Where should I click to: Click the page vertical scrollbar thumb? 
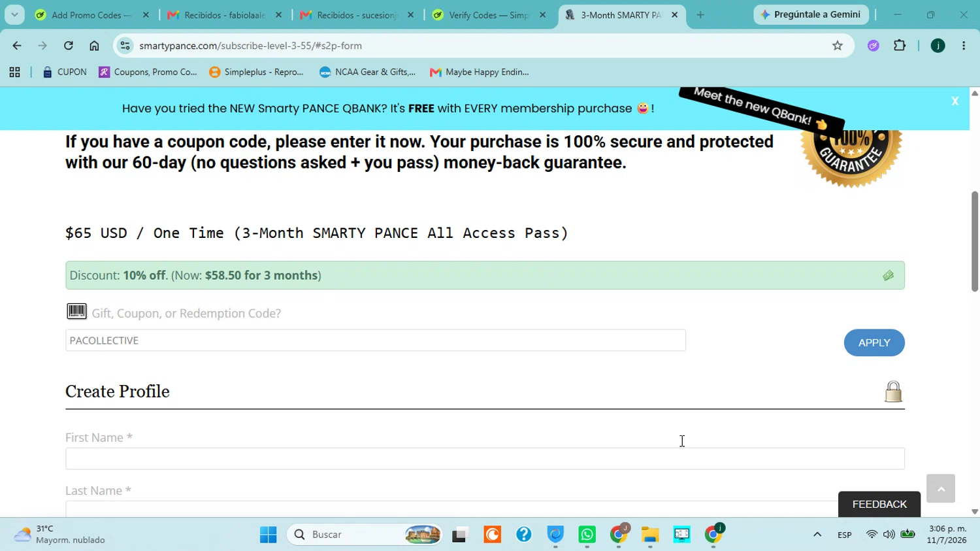[x=975, y=241]
